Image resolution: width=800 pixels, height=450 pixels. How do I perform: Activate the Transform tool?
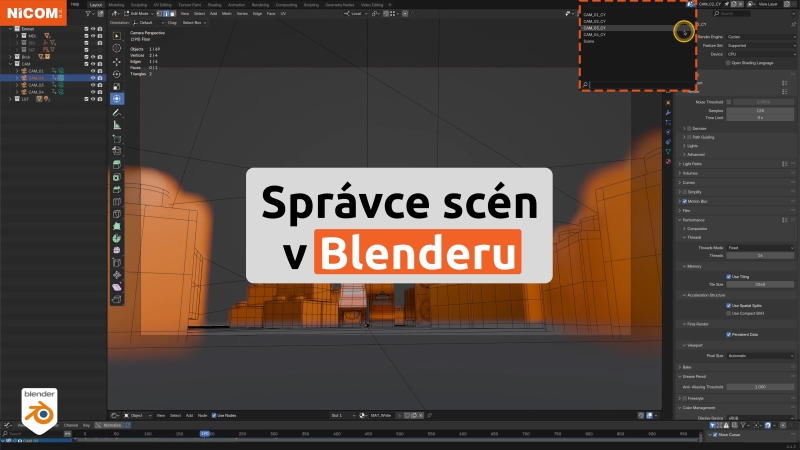pyautogui.click(x=117, y=99)
